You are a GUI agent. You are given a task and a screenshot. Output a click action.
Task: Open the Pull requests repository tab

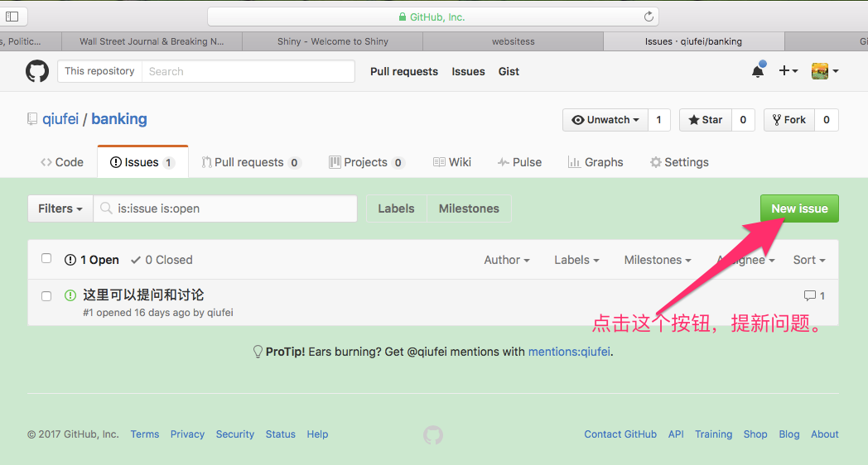tap(251, 162)
